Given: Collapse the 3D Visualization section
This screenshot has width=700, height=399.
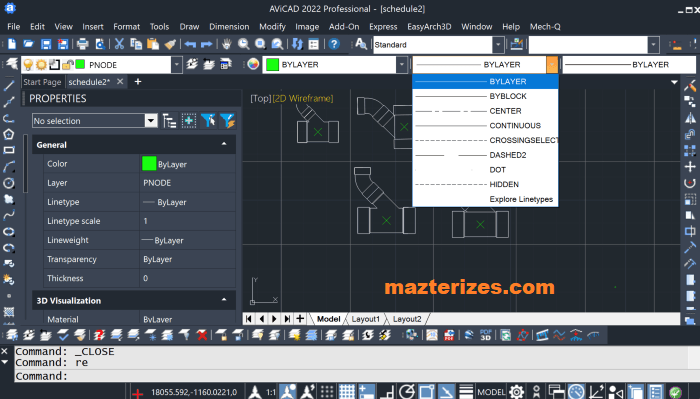Looking at the screenshot, I should coord(224,300).
